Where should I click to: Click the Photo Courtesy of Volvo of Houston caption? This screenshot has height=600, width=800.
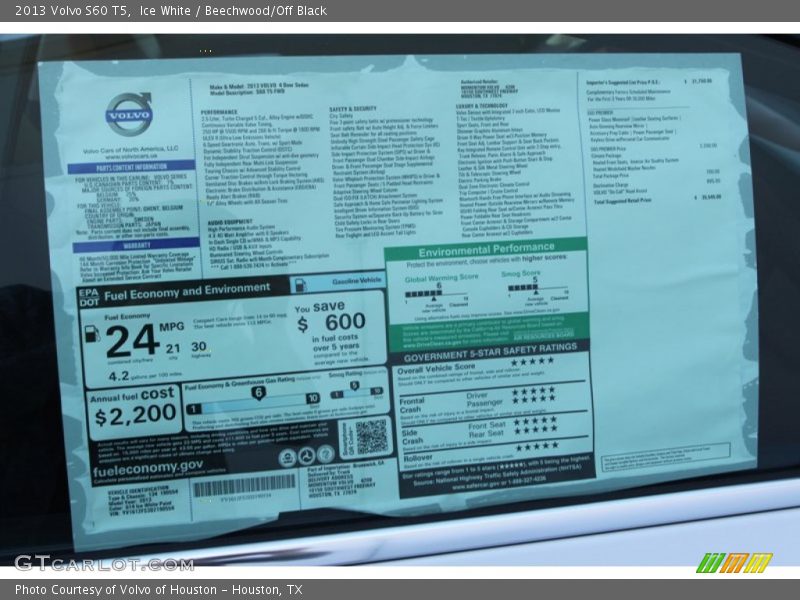(x=158, y=590)
